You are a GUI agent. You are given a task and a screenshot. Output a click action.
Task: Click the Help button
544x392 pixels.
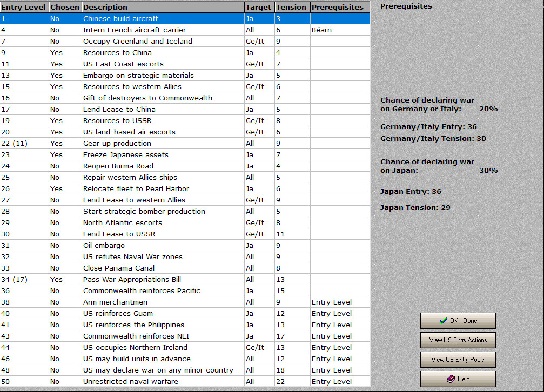pos(458,379)
